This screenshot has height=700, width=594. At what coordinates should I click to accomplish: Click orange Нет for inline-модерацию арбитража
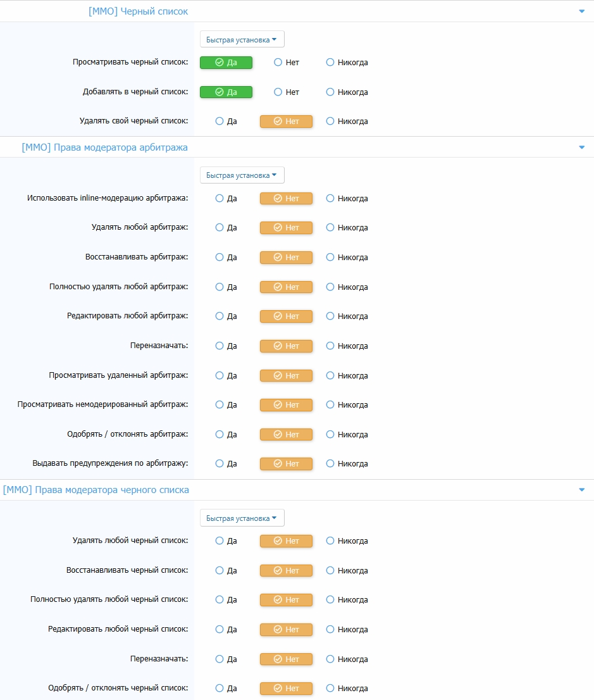pos(286,199)
